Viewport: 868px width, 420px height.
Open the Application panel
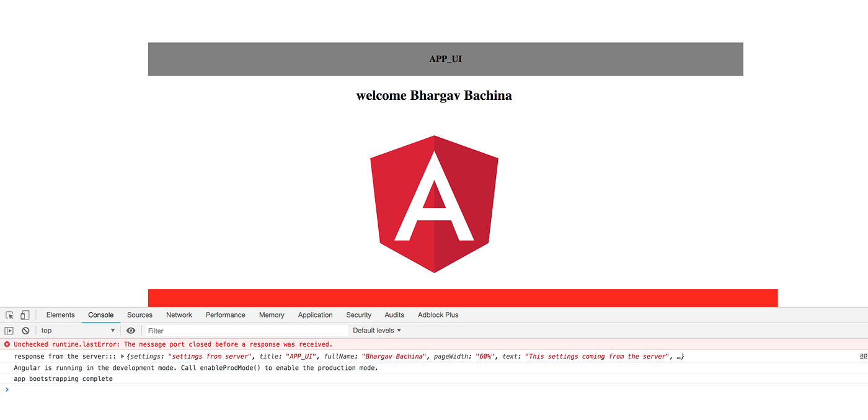315,315
